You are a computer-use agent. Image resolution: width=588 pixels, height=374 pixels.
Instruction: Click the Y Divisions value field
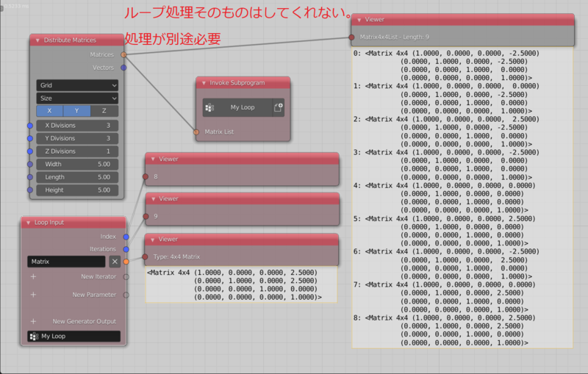(x=77, y=138)
